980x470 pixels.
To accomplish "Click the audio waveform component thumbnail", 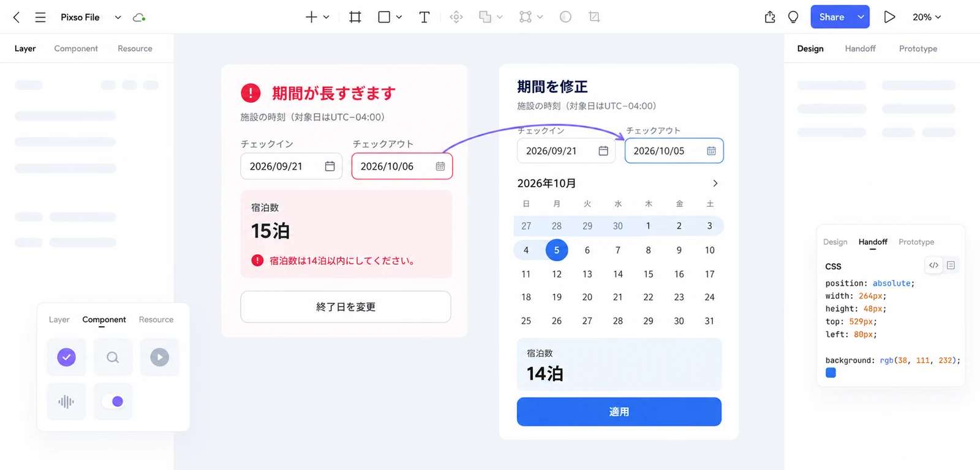I will click(x=66, y=401).
